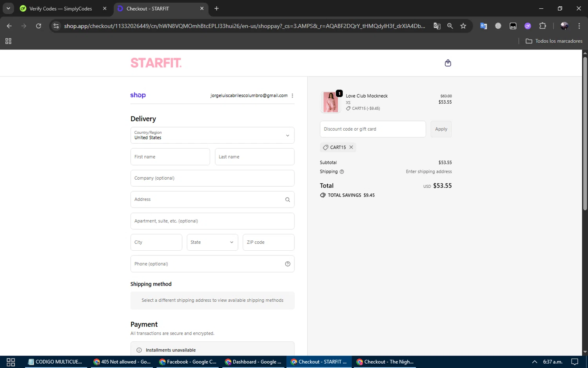Click the Company (optional) field
The image size is (588, 368).
click(x=212, y=178)
